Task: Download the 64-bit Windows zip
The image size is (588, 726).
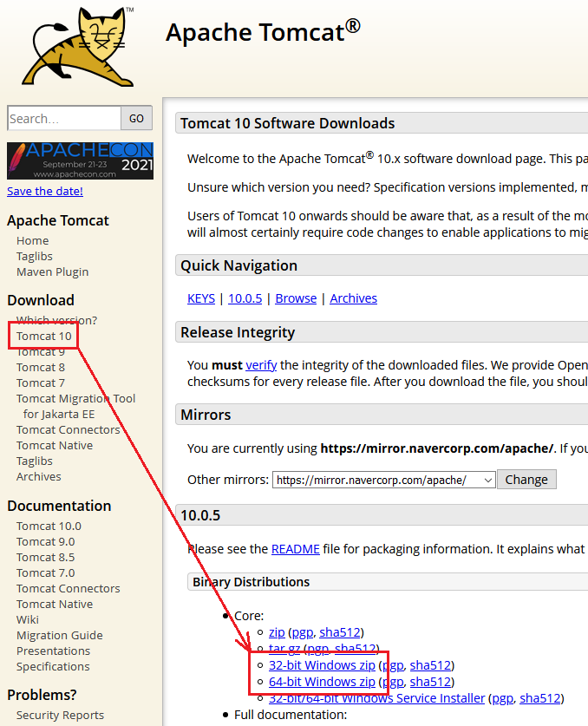Action: 322,682
